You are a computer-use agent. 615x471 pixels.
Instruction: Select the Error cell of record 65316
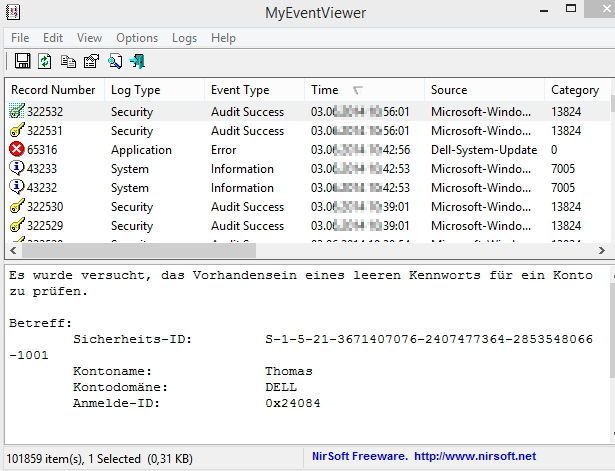224,149
